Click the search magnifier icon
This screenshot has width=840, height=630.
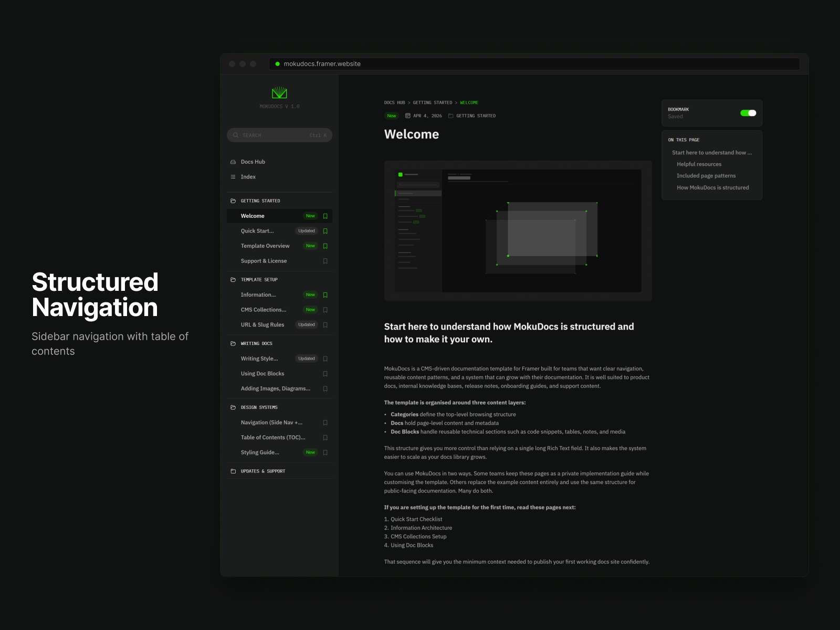point(236,135)
